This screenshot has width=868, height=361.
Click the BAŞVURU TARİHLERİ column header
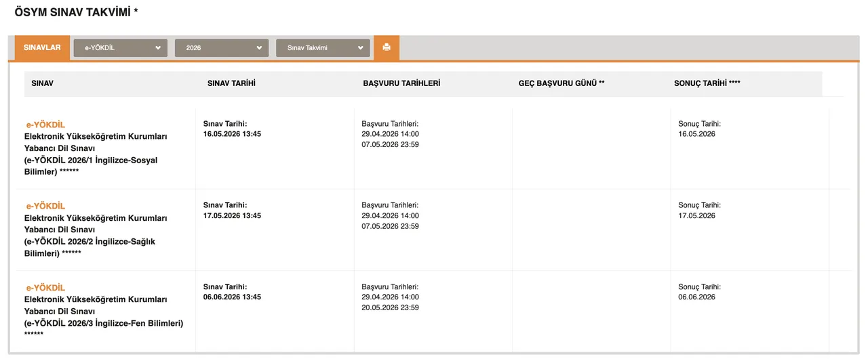401,83
